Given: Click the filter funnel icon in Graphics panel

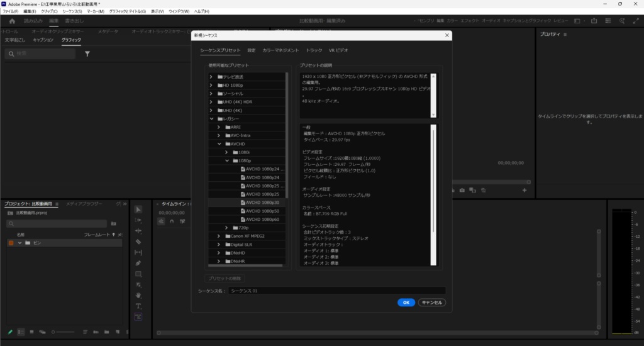Looking at the screenshot, I should pyautogui.click(x=87, y=54).
